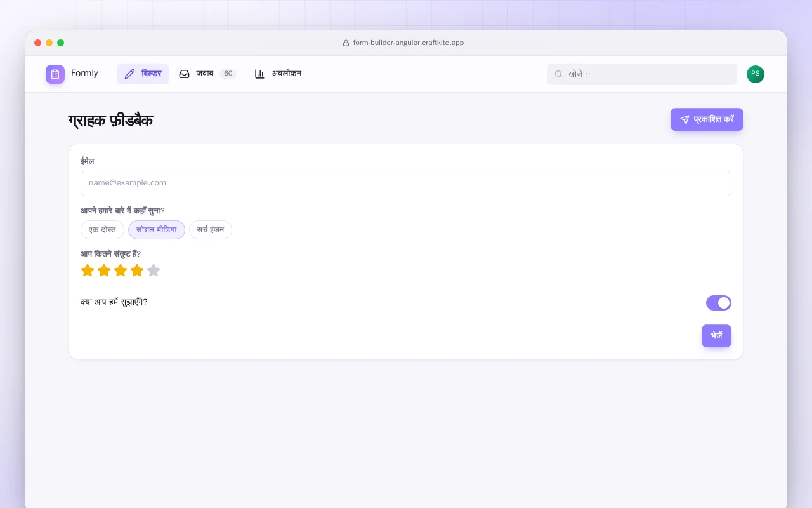
Task: Click the 60 responses count badge
Action: coord(228,74)
